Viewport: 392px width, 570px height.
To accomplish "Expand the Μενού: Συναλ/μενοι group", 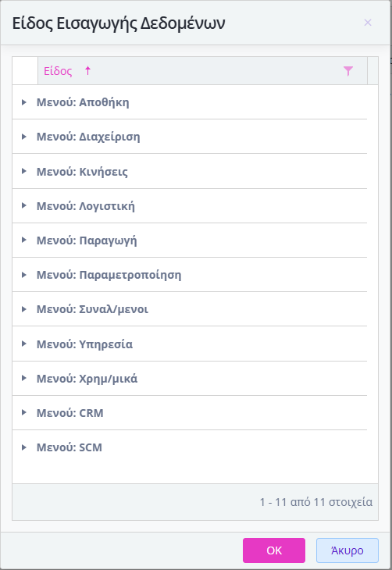I will coord(24,309).
